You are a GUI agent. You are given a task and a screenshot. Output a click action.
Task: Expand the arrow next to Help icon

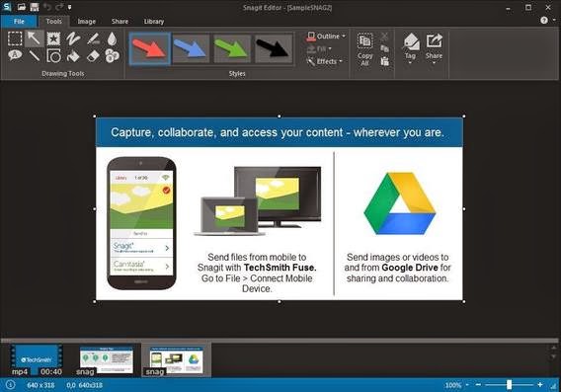(554, 21)
